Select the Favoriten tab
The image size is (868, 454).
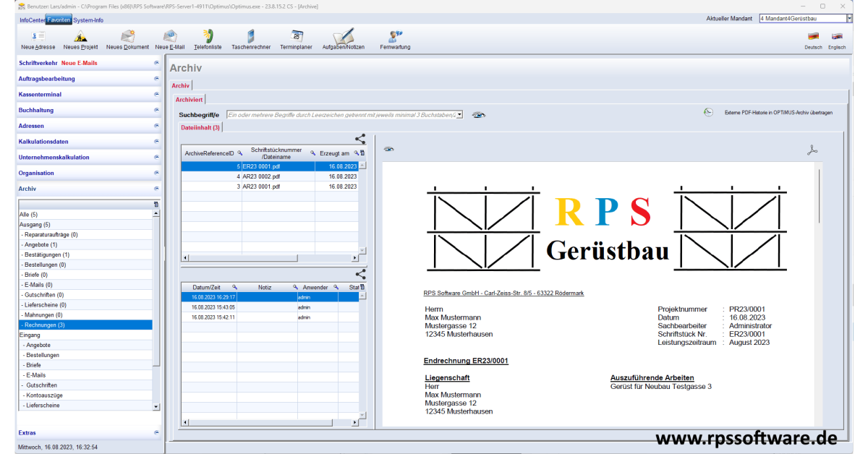click(x=59, y=20)
